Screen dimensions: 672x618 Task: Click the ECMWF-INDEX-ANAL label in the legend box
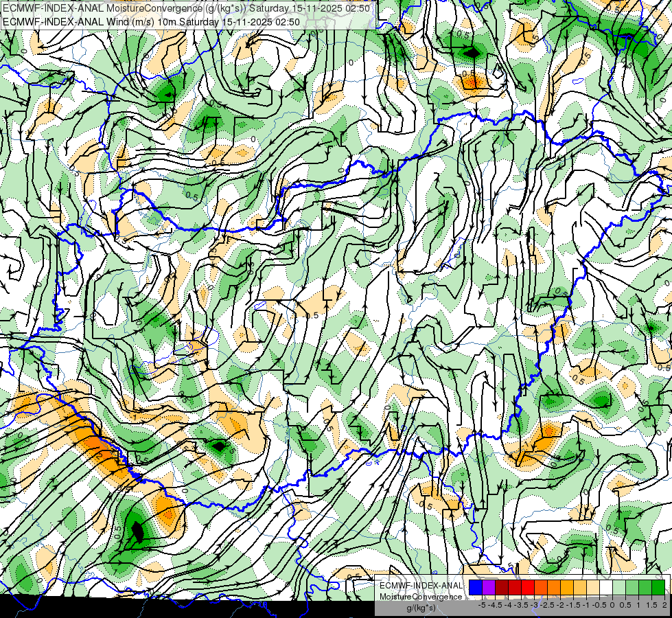(421, 586)
